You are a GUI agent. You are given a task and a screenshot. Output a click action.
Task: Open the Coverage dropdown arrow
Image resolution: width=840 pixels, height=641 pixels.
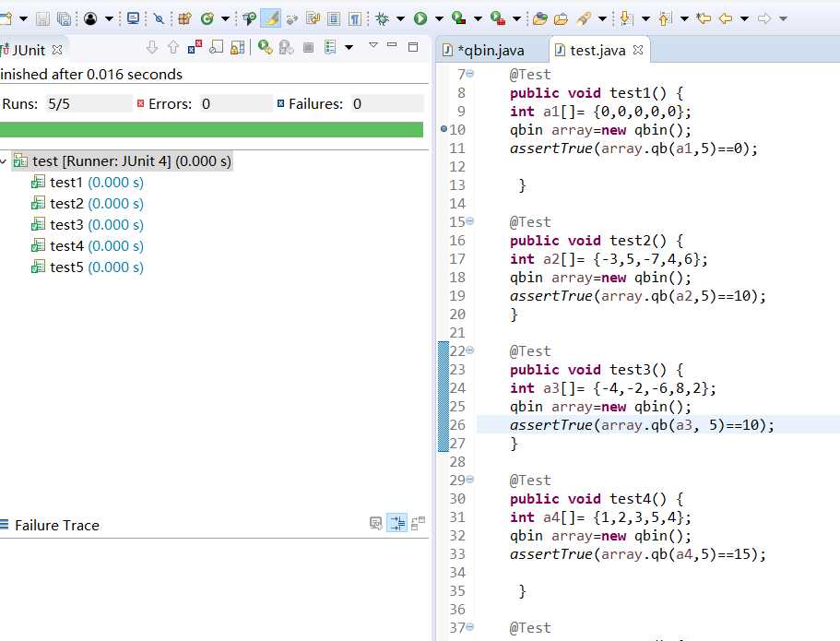(478, 18)
